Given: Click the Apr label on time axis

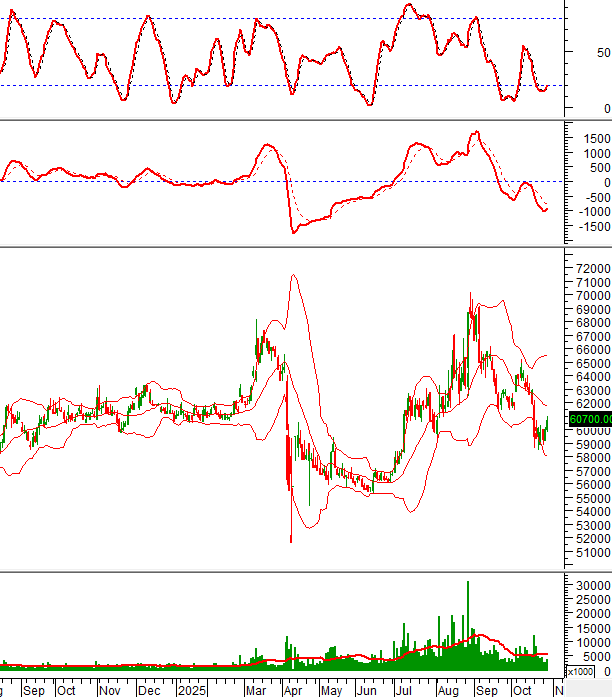Looking at the screenshot, I should coord(292,690).
